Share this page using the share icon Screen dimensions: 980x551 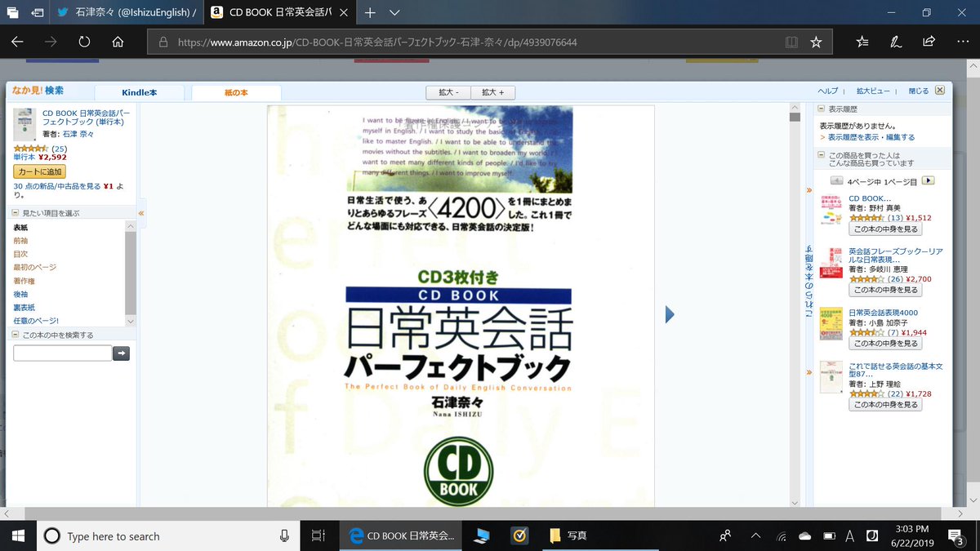coord(929,42)
